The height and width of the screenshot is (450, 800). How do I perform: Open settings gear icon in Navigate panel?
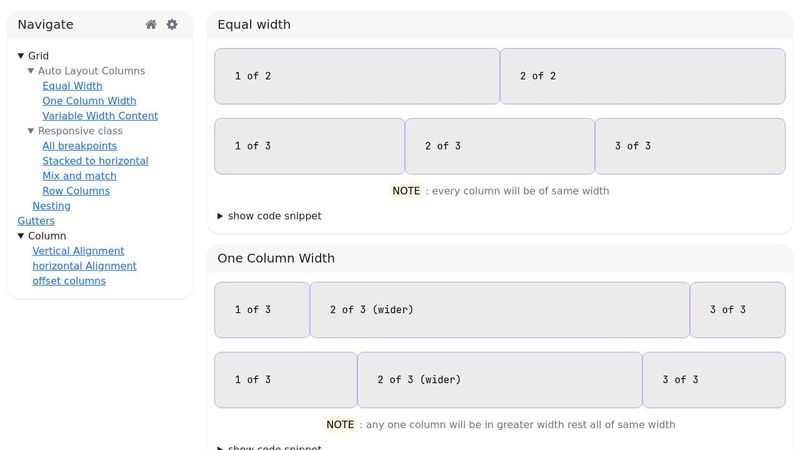click(x=172, y=24)
